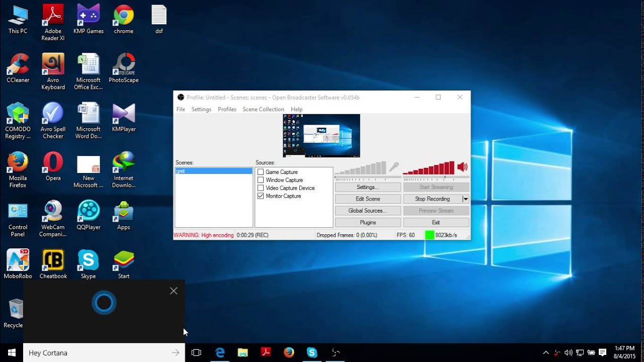Open Microsoft Edge from the taskbar
The height and width of the screenshot is (362, 644).
(220, 353)
